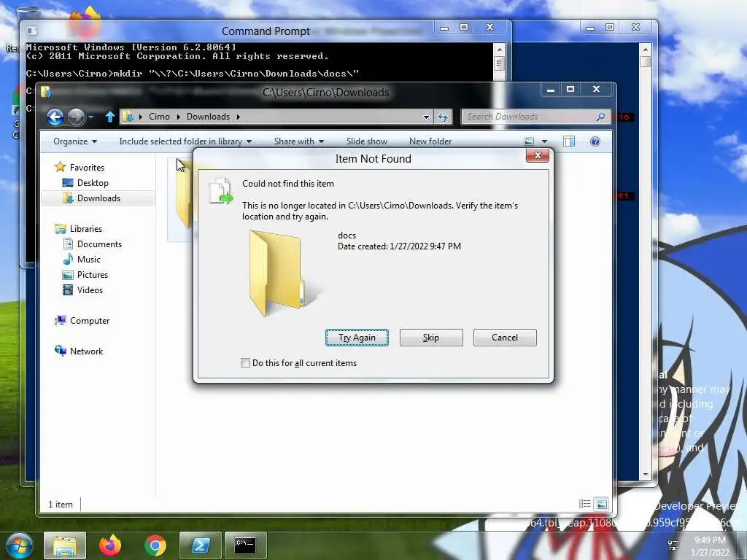
Task: Click Downloads in the address breadcrumb
Action: pos(208,117)
